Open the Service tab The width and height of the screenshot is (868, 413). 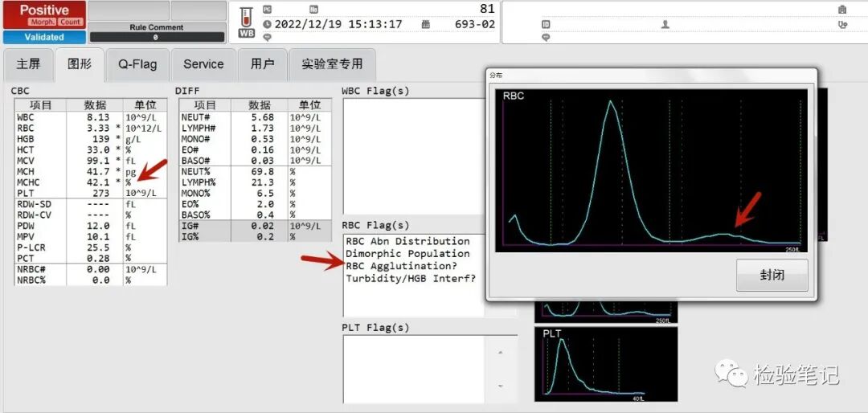(x=203, y=64)
